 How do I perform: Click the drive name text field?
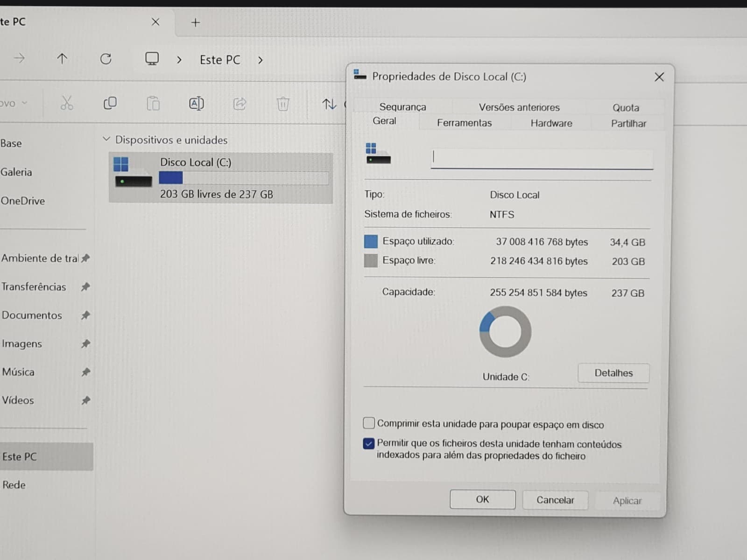pyautogui.click(x=542, y=159)
